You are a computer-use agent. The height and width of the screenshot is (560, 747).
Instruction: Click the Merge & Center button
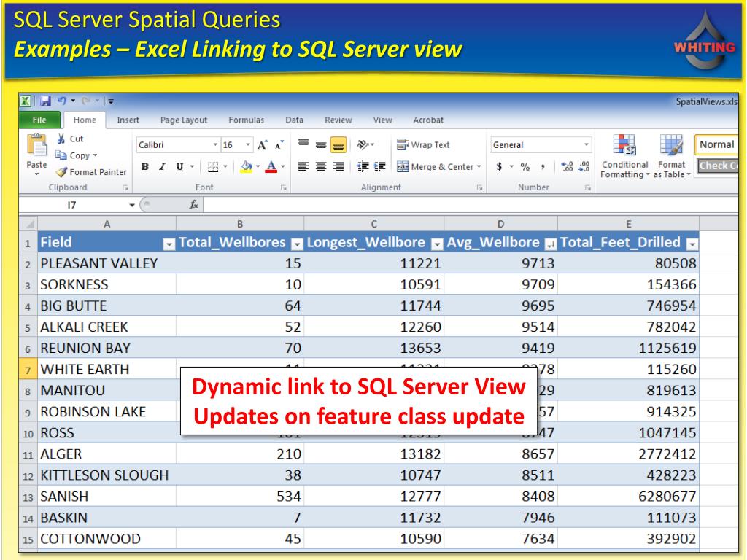point(436,167)
